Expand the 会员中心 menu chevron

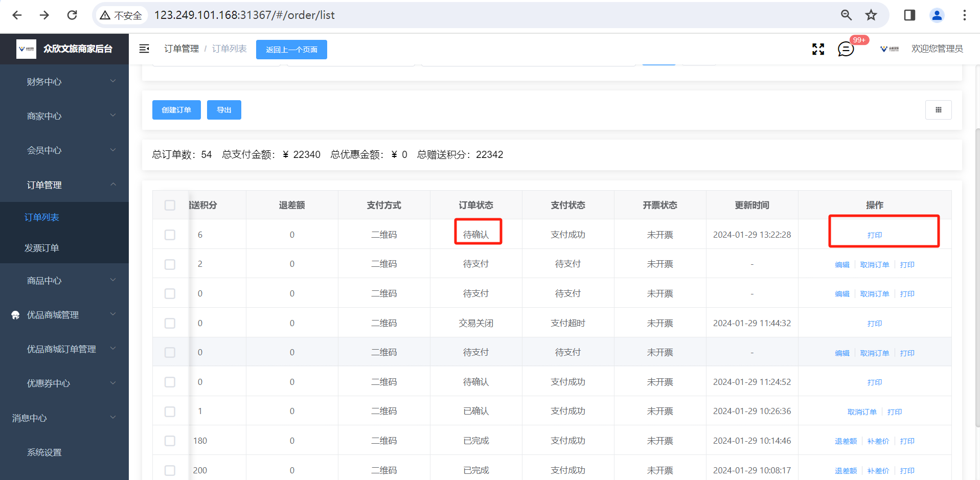point(113,150)
